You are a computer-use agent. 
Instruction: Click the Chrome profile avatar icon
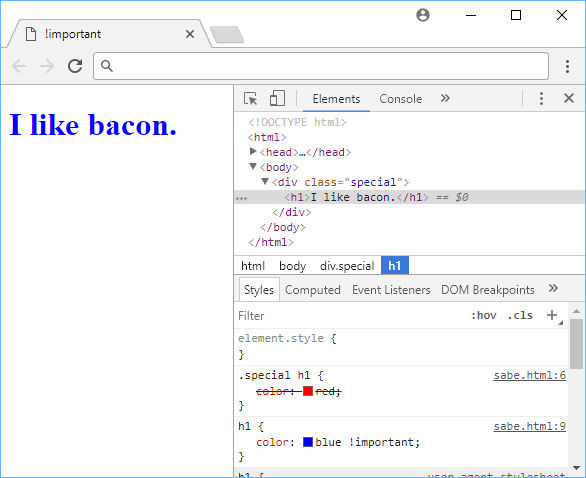point(423,15)
